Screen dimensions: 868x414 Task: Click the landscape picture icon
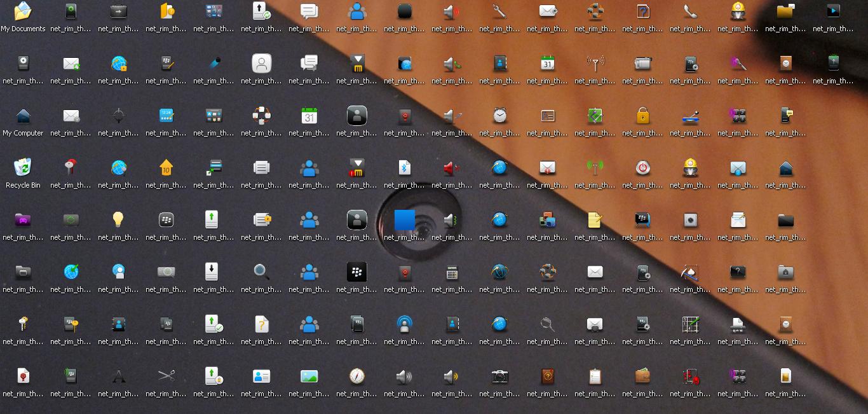click(x=309, y=376)
